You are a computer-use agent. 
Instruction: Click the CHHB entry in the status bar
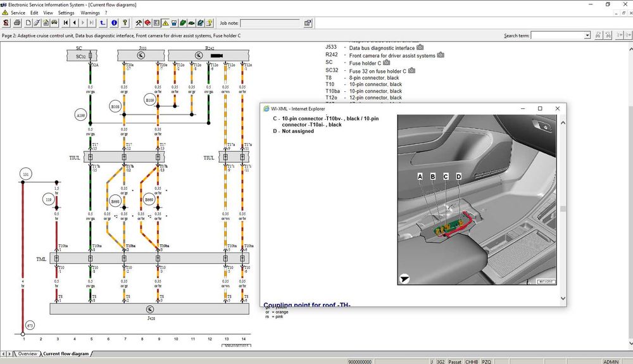[472, 361]
